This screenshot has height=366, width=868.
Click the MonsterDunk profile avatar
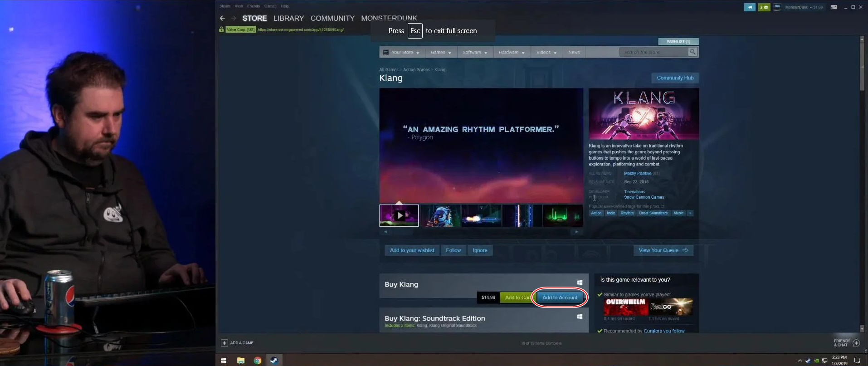777,7
